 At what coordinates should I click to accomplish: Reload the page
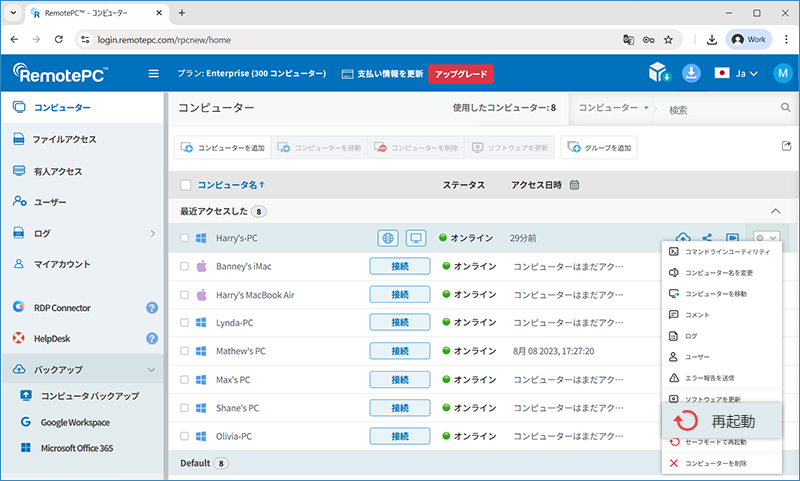pyautogui.click(x=59, y=39)
